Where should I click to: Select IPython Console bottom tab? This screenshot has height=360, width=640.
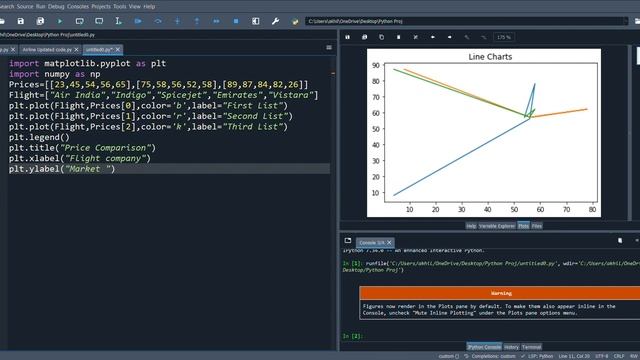click(x=484, y=347)
